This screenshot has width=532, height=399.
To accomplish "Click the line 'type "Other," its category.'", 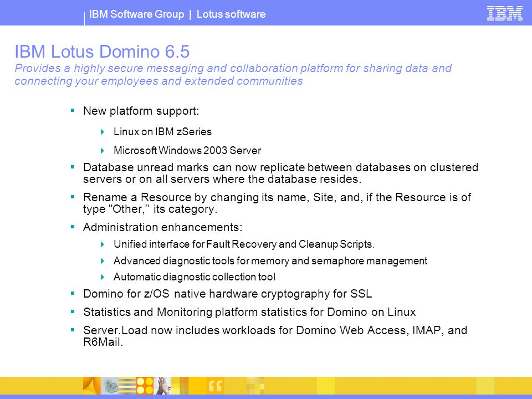I will [150, 209].
